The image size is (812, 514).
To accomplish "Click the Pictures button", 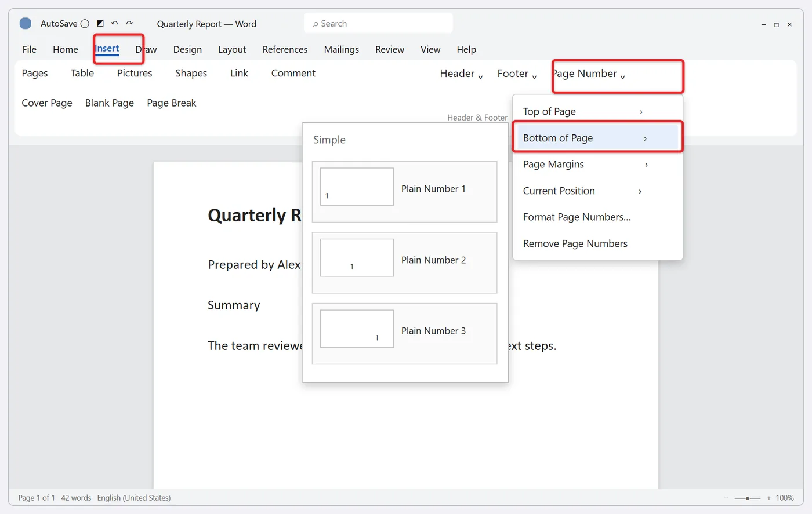I will (135, 74).
